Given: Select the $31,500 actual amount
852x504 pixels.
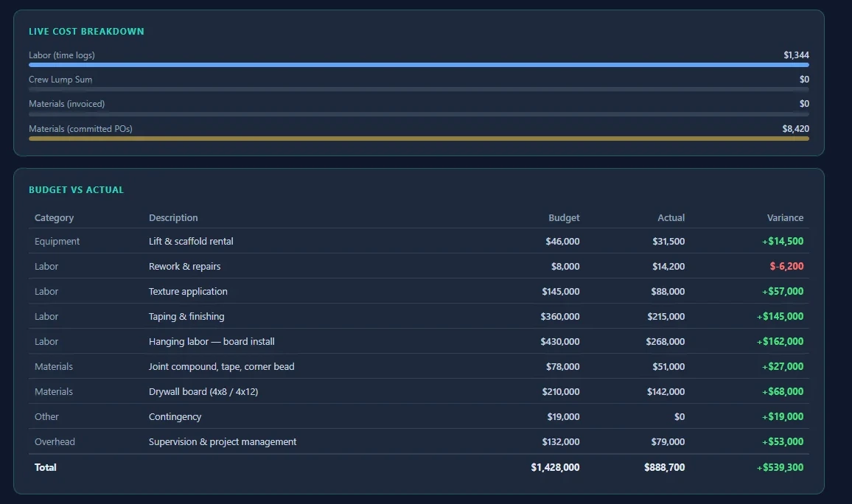Looking at the screenshot, I should [x=668, y=241].
